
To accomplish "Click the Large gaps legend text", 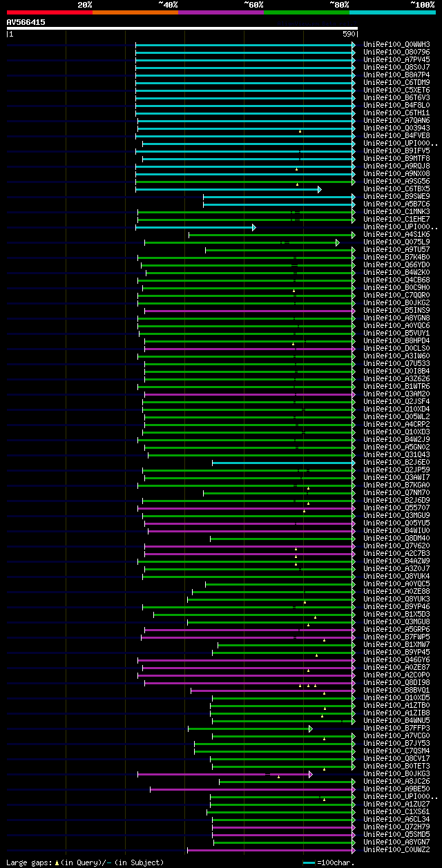I will (85, 862).
